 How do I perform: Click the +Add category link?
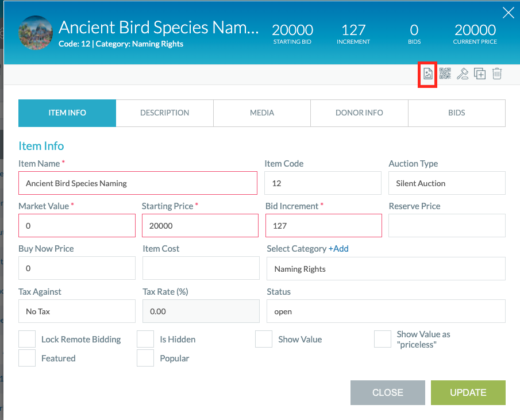click(338, 249)
